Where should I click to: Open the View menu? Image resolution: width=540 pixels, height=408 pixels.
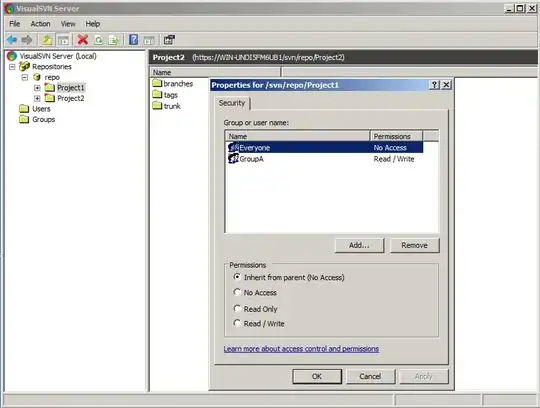click(68, 24)
